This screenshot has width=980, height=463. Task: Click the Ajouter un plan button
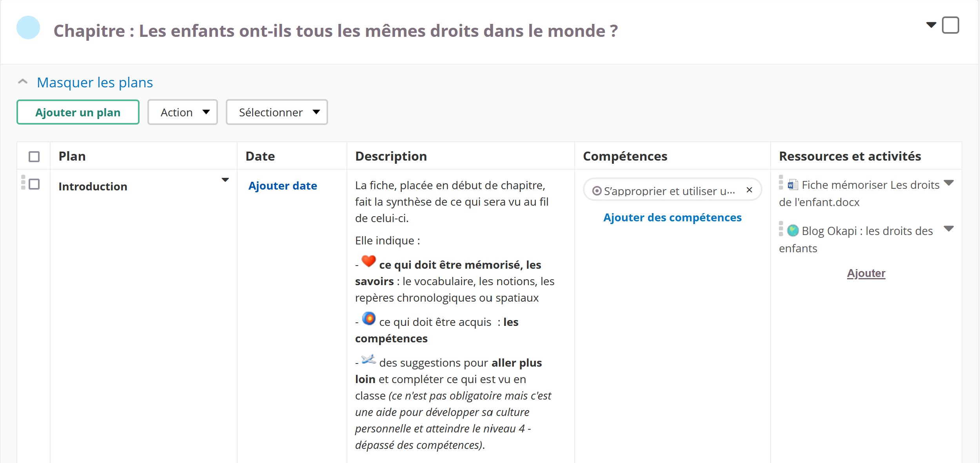(x=78, y=112)
